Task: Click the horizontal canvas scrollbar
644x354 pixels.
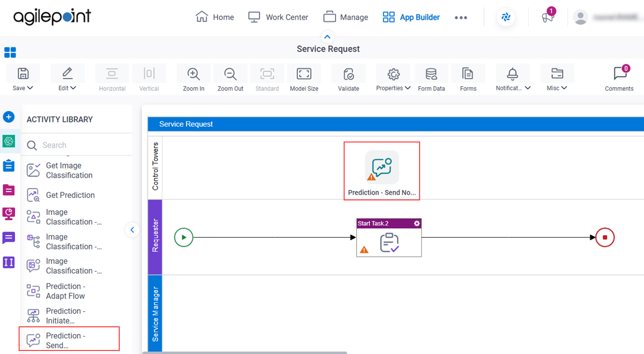Action: point(245,352)
